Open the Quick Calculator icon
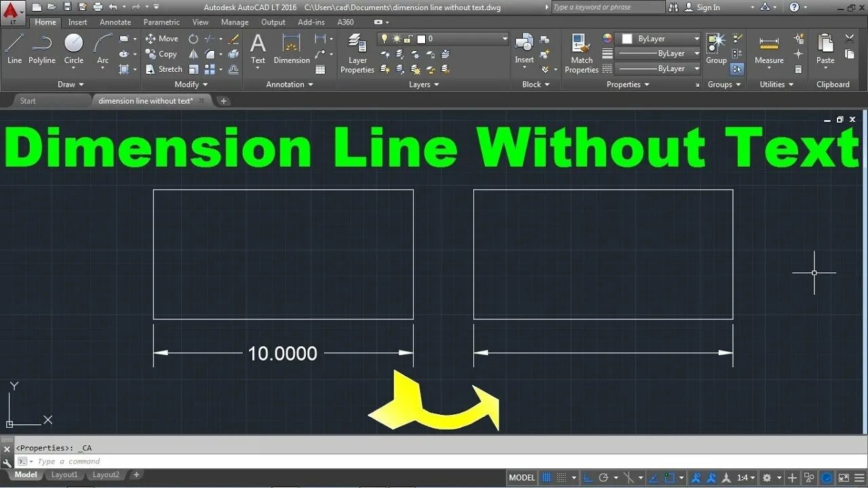868x488 pixels. (x=798, y=69)
